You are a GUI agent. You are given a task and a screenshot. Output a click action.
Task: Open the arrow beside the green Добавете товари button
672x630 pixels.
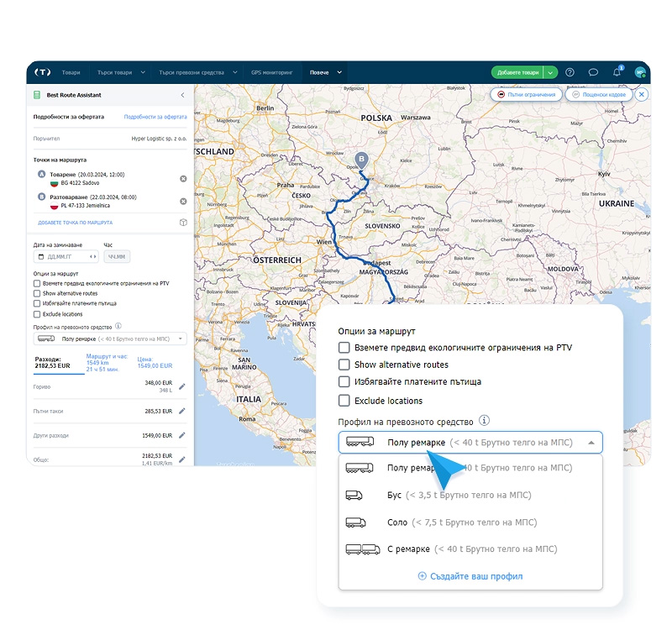coord(550,72)
